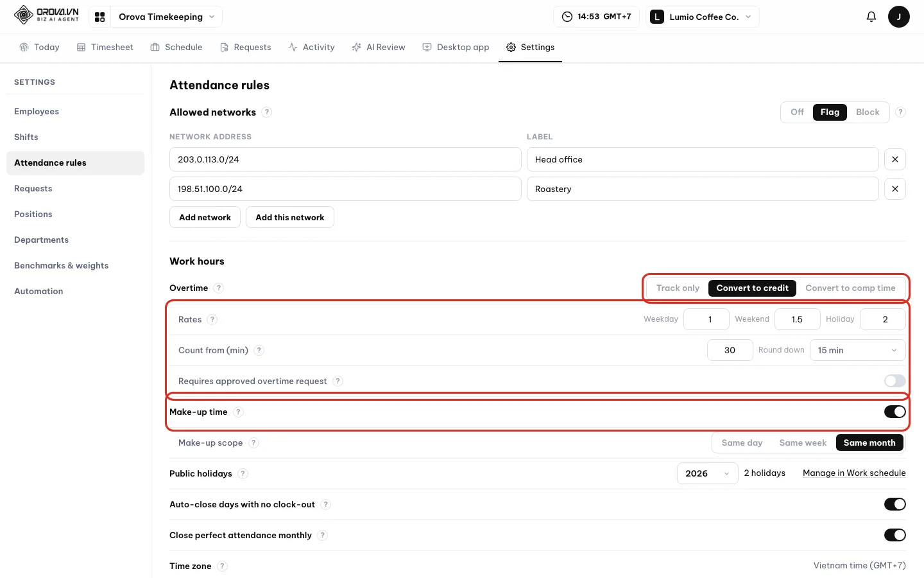Click Add this network button
The height and width of the screenshot is (578, 924).
[x=290, y=217]
